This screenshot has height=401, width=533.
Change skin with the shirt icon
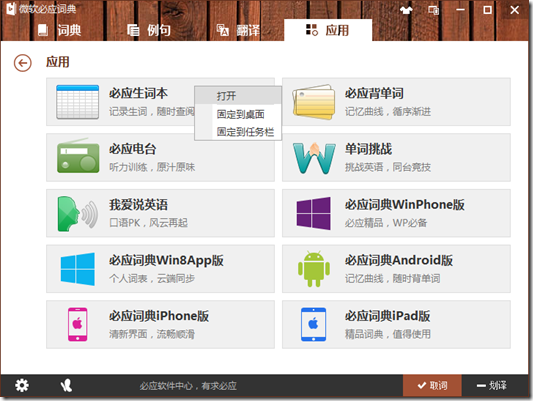[406, 10]
